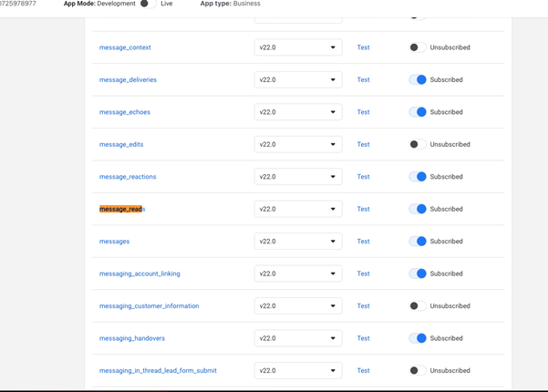This screenshot has height=392, width=548.
Task: Unsubscribe from messages using its toggle
Action: [418, 241]
